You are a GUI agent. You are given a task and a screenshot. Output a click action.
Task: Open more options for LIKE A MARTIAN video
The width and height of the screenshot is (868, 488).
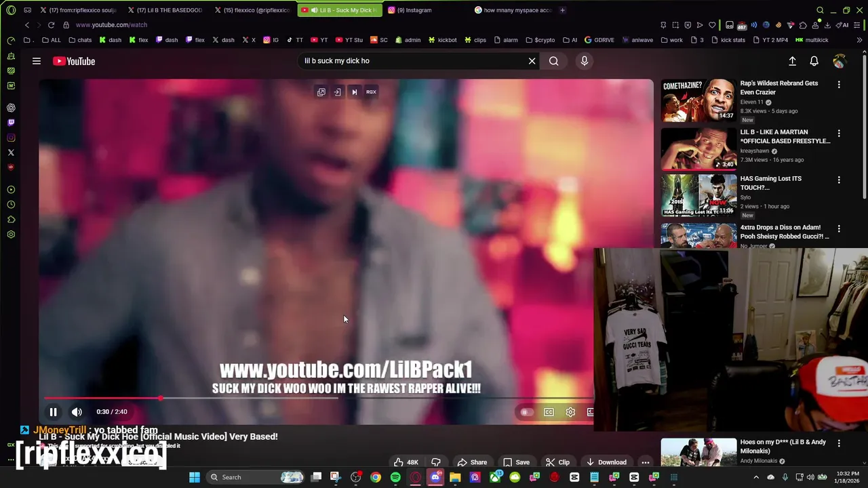[x=839, y=134]
